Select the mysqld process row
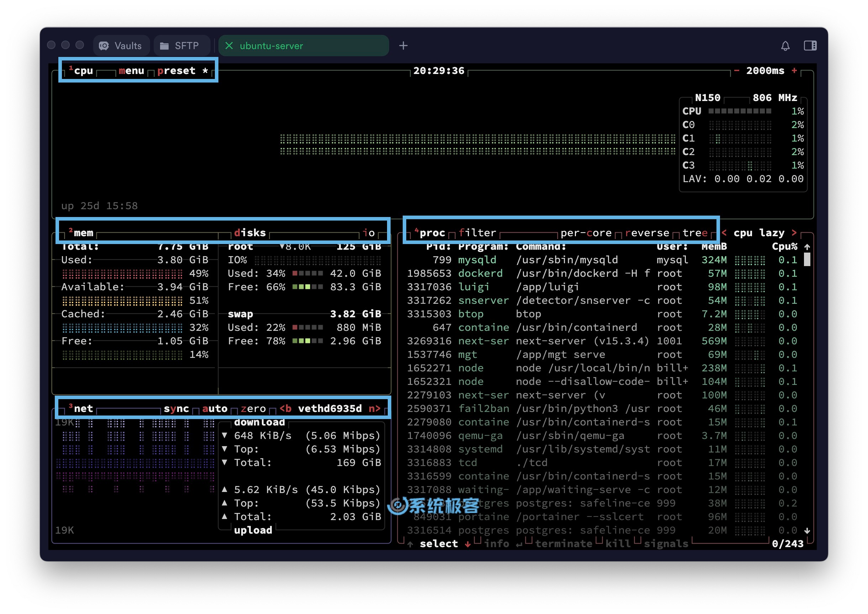 click(x=602, y=260)
